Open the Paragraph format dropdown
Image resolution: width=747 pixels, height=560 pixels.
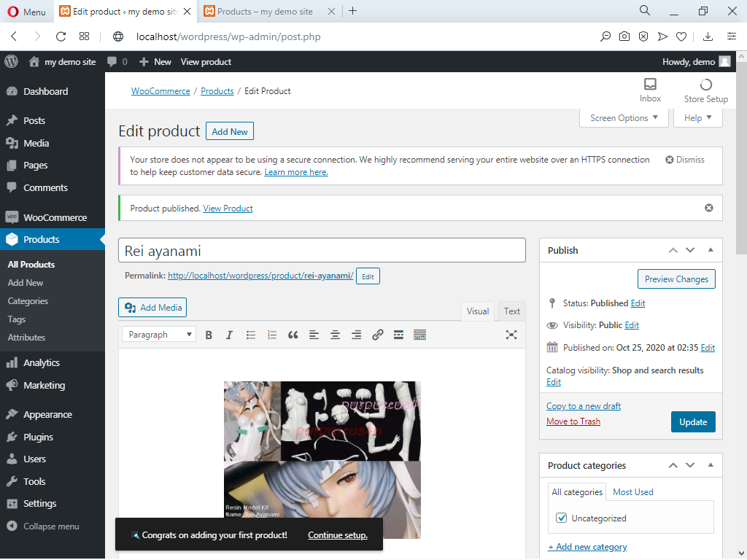pyautogui.click(x=158, y=335)
